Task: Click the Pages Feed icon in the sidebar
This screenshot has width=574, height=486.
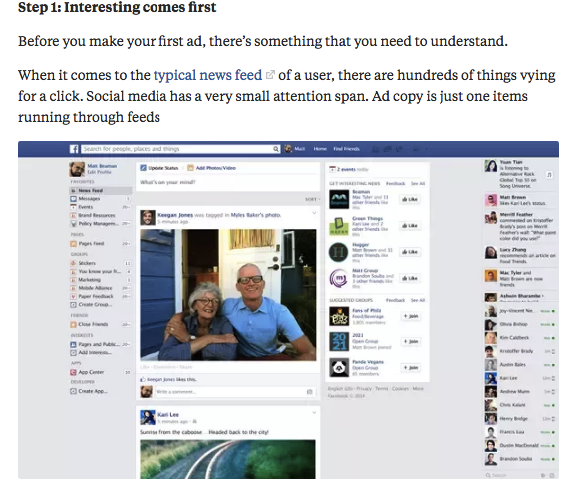Action: coord(74,243)
